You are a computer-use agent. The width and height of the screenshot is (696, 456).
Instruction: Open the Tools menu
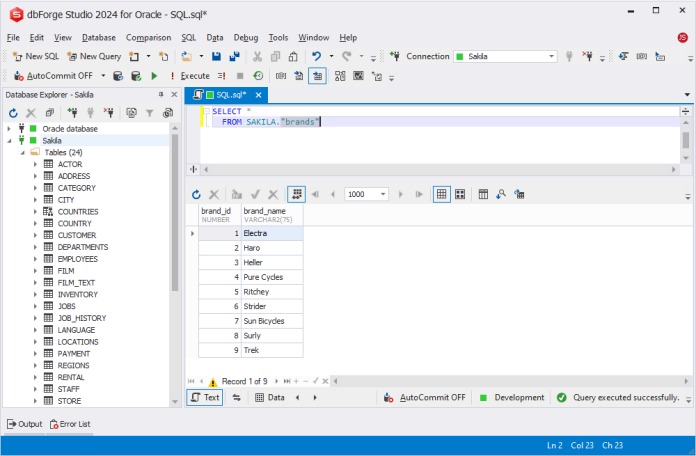278,38
